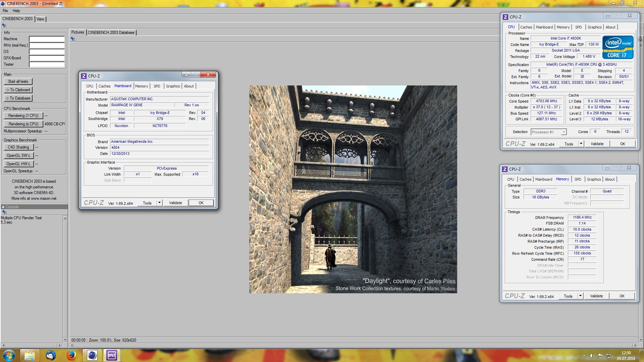Click the Action Center flag tray icon
The image size is (644, 362).
click(x=600, y=356)
